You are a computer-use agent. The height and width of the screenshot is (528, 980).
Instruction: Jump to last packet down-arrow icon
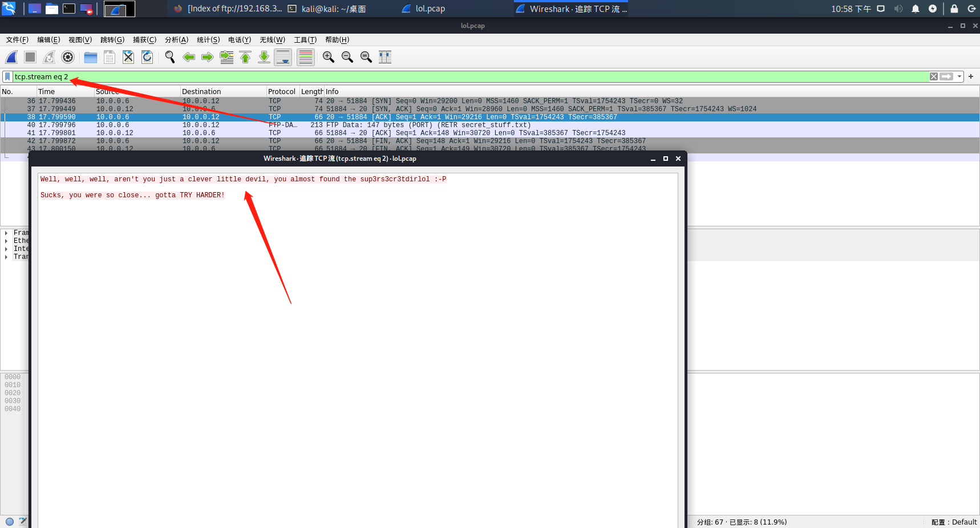click(264, 57)
